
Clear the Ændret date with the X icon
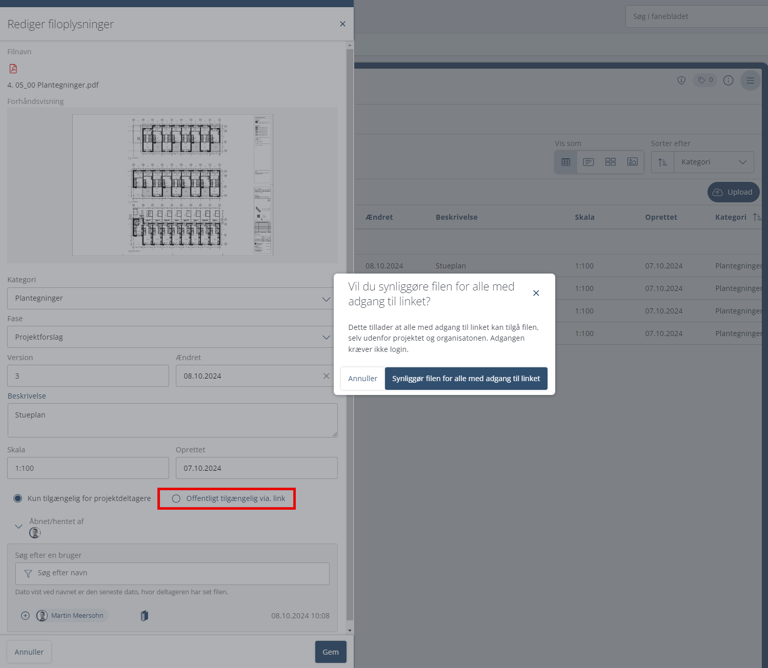pyautogui.click(x=325, y=376)
